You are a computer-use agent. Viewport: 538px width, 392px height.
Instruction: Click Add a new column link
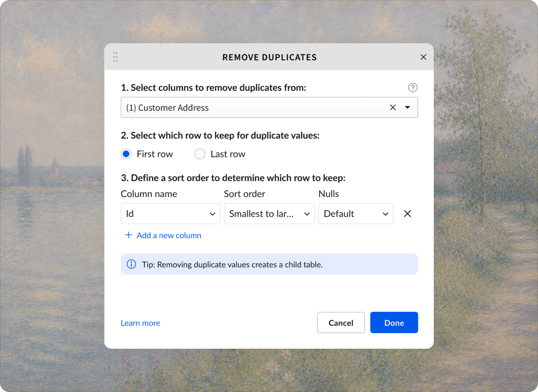point(169,235)
